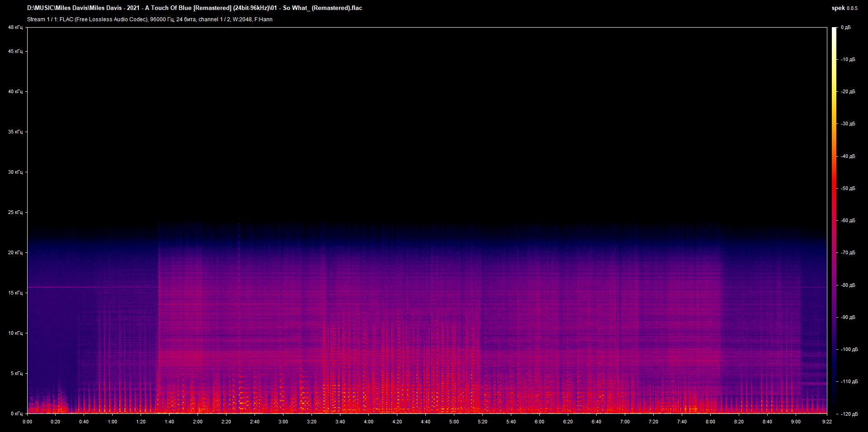868x432 pixels.
Task: Click the '9:22' end time label
Action: coord(827,422)
